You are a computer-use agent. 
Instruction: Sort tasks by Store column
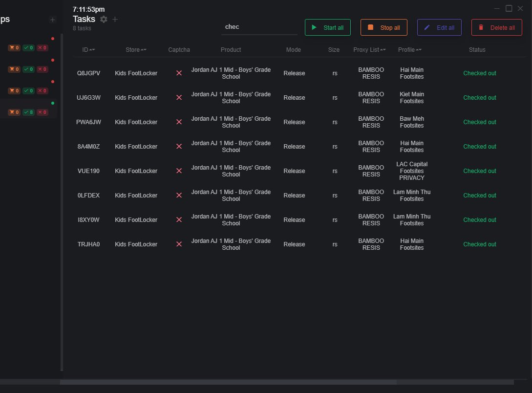click(x=136, y=49)
